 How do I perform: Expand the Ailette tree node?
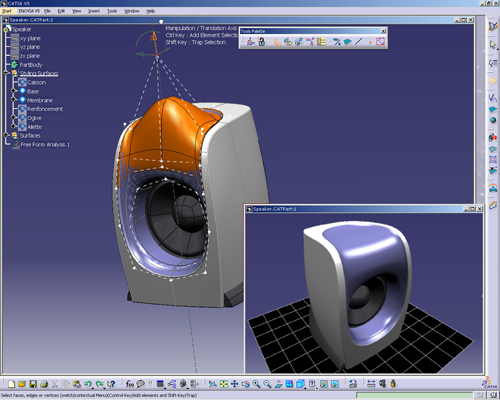[13, 126]
